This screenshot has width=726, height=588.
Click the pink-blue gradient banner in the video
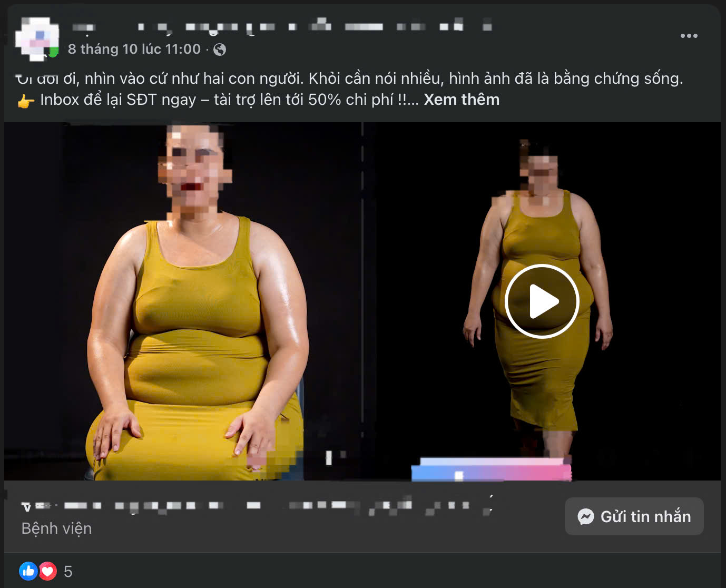(x=491, y=469)
